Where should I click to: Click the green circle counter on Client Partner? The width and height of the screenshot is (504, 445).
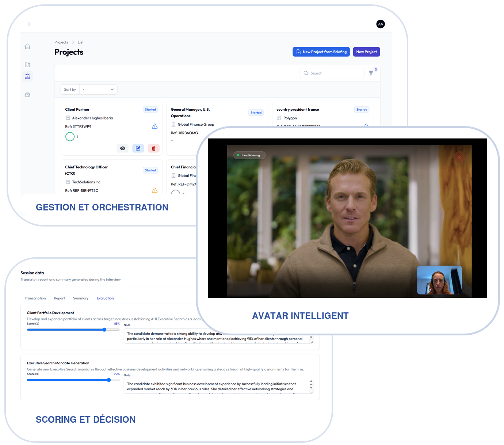pos(70,137)
